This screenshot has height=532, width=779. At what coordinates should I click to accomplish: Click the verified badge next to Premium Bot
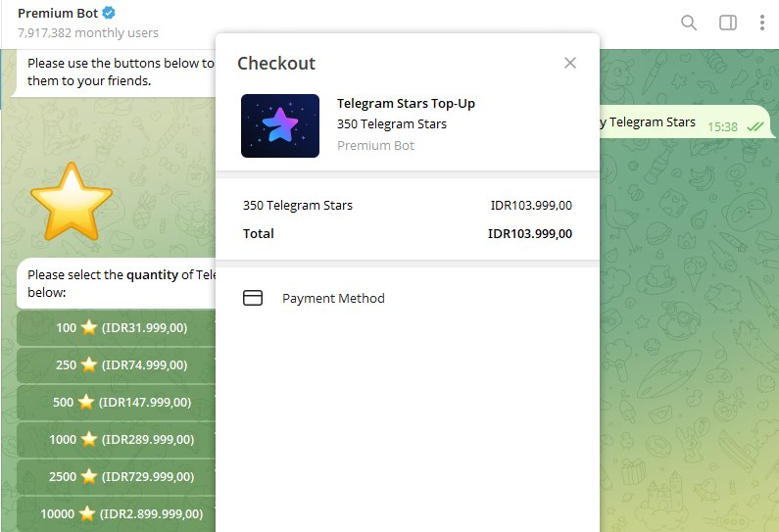pos(109,13)
